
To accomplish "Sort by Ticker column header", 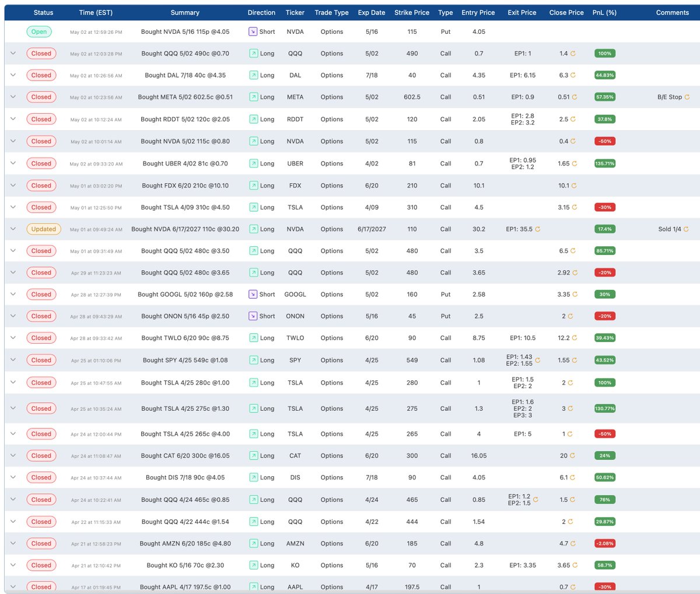I will pos(295,13).
